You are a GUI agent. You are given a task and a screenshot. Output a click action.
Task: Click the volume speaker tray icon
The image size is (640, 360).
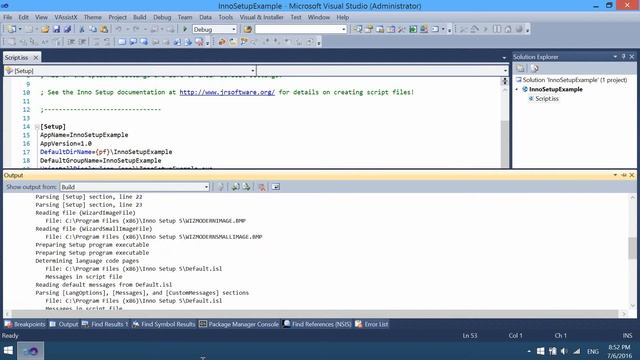[564, 351]
